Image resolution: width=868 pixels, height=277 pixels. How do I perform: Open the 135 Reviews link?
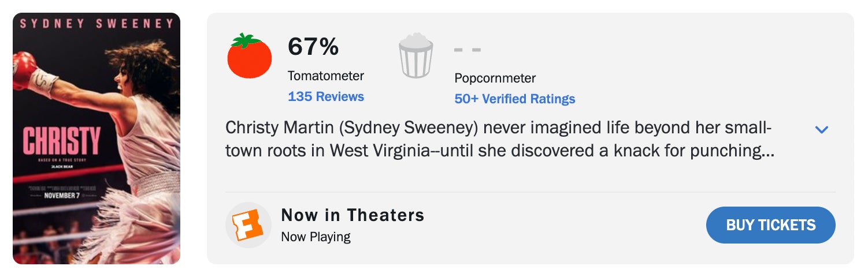pyautogui.click(x=326, y=96)
